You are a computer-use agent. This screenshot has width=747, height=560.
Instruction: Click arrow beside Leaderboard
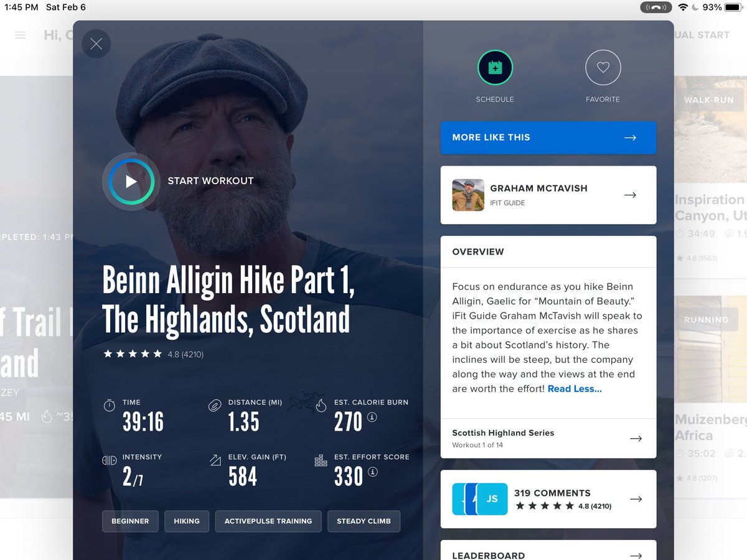[x=636, y=556]
